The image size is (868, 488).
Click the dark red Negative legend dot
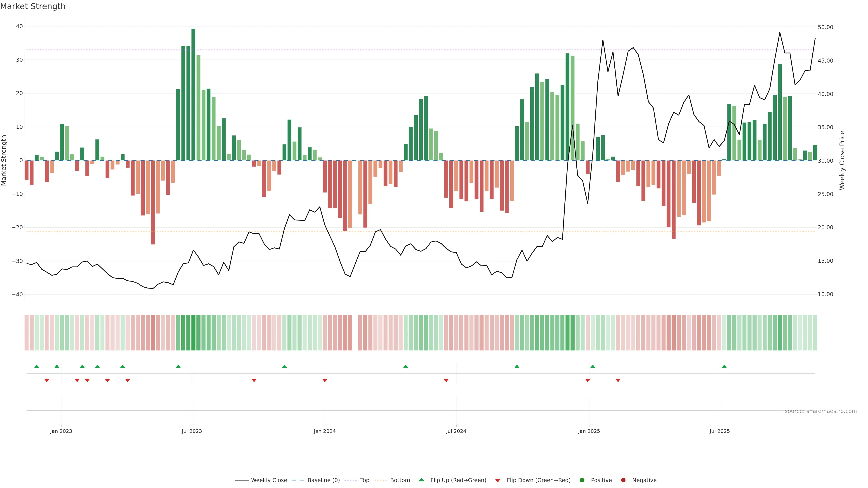coord(623,480)
